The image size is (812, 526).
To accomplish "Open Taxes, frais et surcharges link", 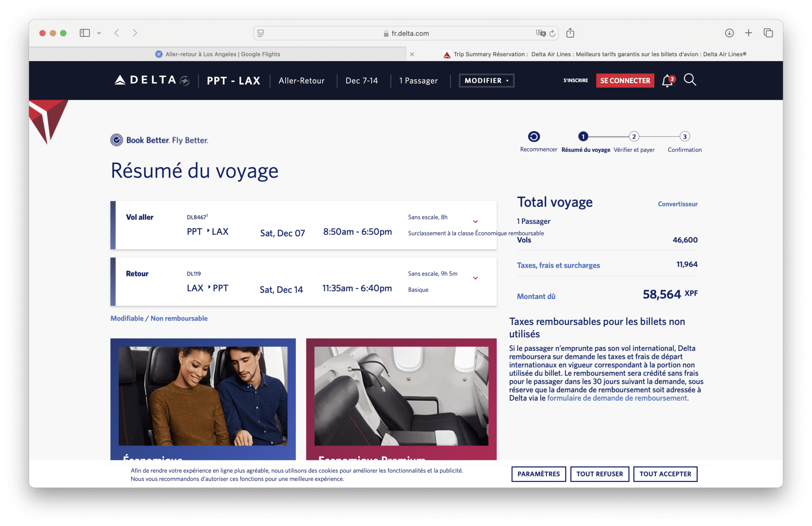I will (x=558, y=265).
